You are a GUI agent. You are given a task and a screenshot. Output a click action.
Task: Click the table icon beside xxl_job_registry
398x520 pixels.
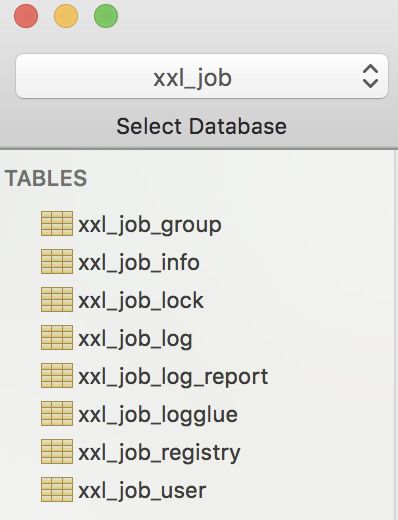coord(57,452)
